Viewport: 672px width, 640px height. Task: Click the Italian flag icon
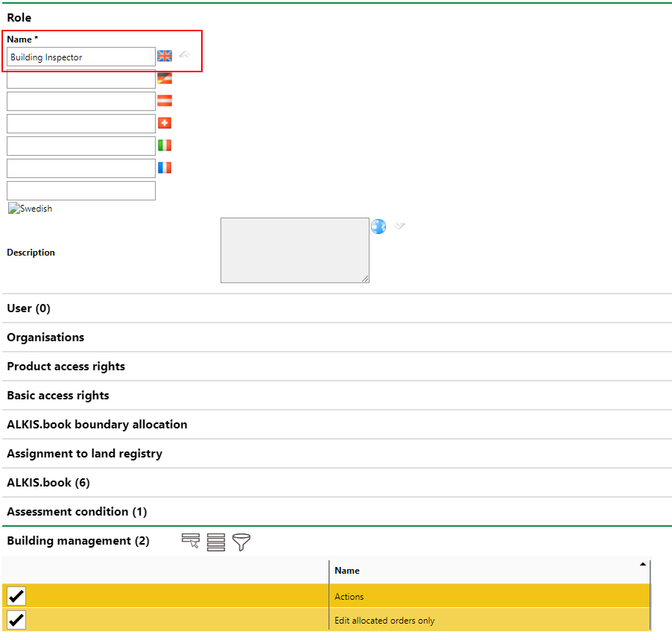pos(165,145)
